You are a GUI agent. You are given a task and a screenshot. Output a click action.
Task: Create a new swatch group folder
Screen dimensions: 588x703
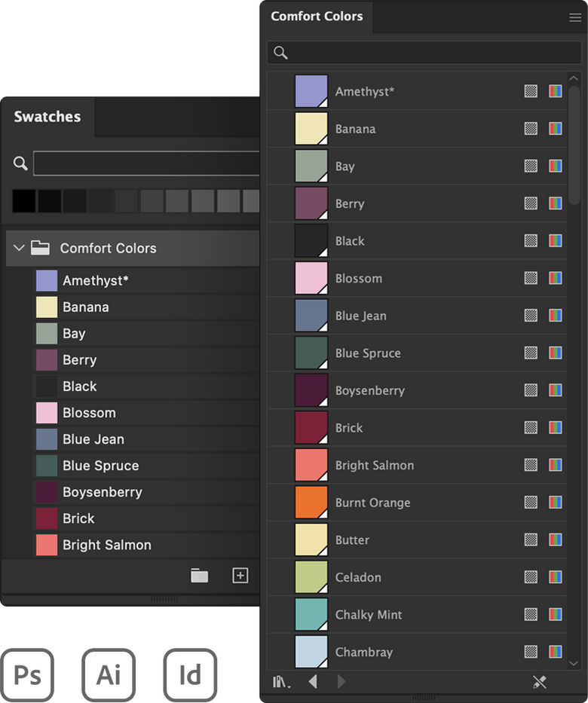pos(199,575)
